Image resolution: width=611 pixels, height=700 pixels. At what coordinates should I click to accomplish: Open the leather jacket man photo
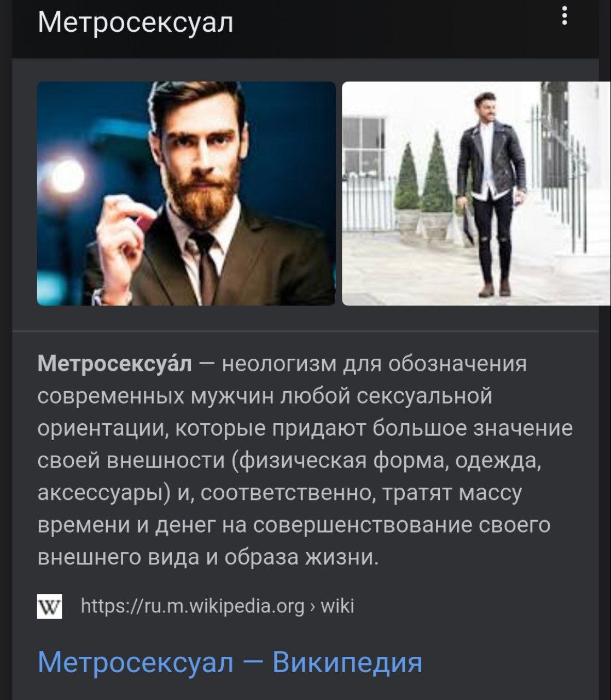(476, 193)
